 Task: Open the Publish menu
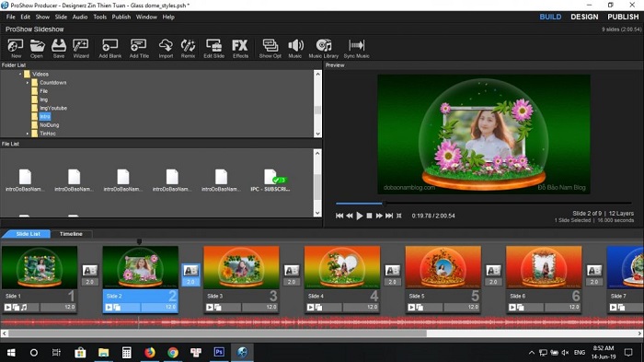click(x=121, y=17)
